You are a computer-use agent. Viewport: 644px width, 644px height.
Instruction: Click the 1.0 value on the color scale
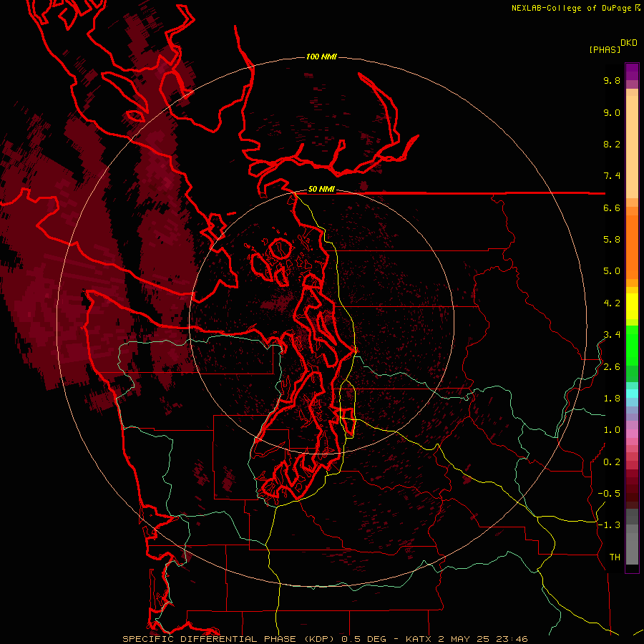point(612,430)
